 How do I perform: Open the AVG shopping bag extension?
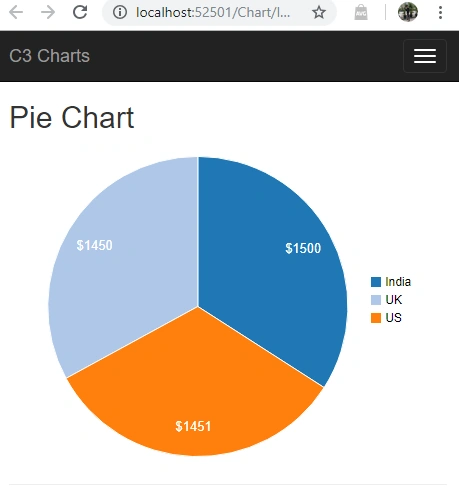[x=361, y=13]
